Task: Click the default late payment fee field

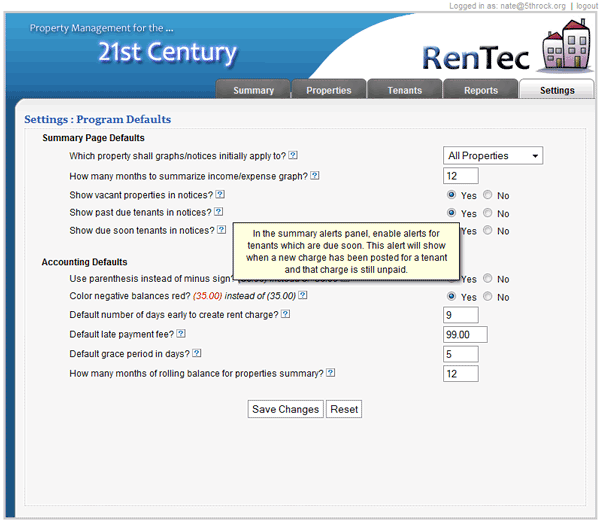Action: point(465,335)
